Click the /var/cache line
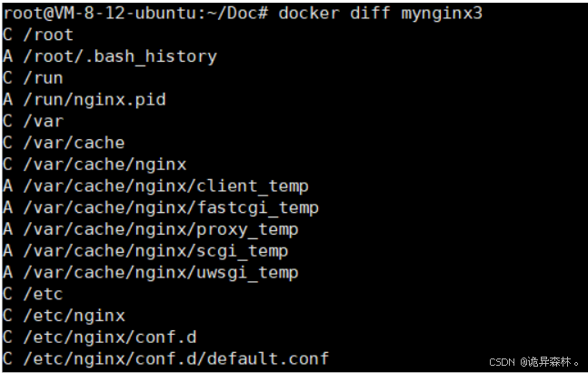Image resolution: width=588 pixels, height=373 pixels. click(x=64, y=143)
